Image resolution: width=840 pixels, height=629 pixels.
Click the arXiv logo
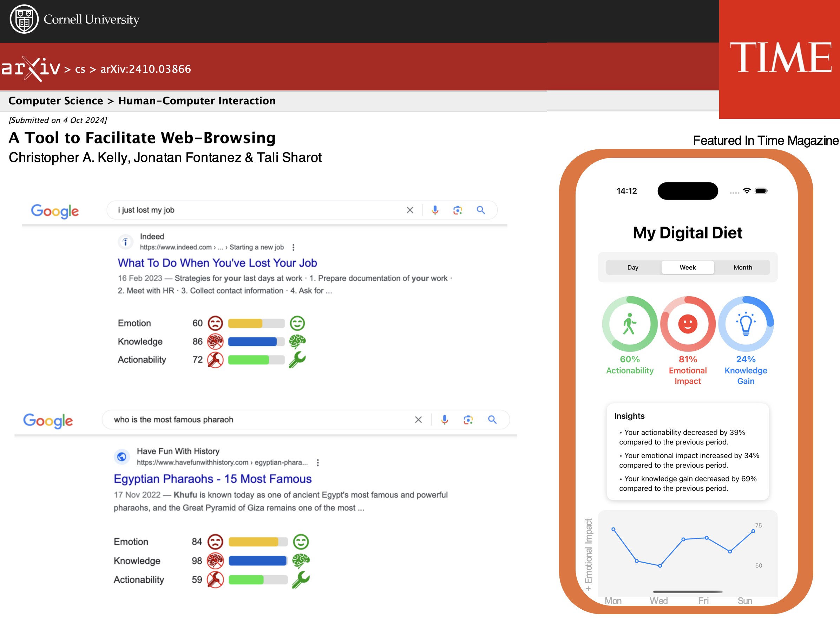tap(31, 69)
